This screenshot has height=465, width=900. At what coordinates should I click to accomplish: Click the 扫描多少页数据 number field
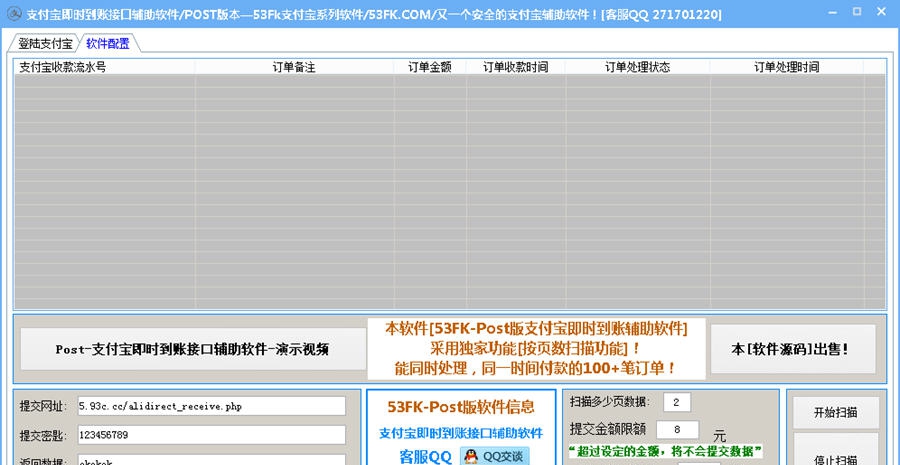click(677, 402)
